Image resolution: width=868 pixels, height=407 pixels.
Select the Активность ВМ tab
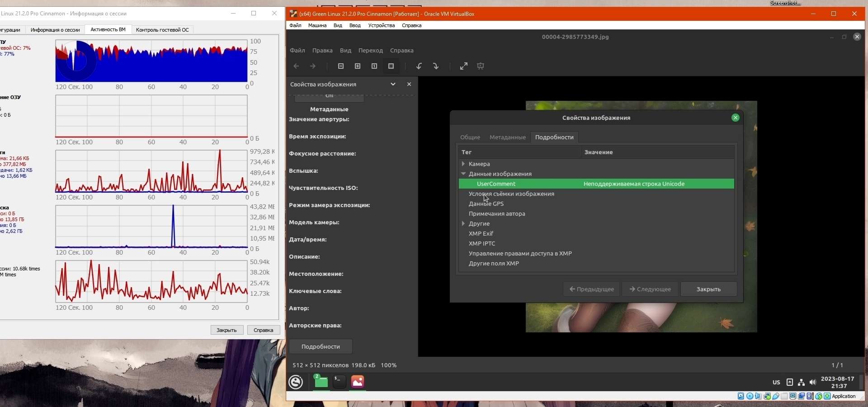tap(108, 29)
